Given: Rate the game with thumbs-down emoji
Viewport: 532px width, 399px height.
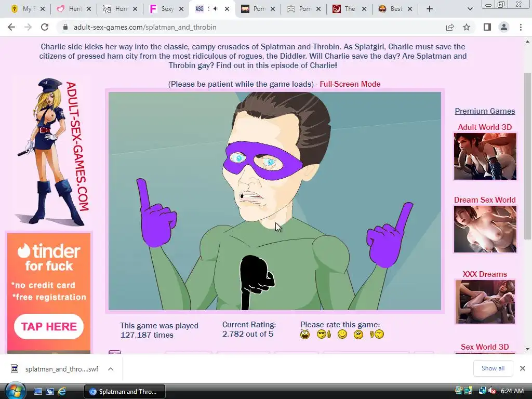Looking at the screenshot, I should tap(377, 335).
